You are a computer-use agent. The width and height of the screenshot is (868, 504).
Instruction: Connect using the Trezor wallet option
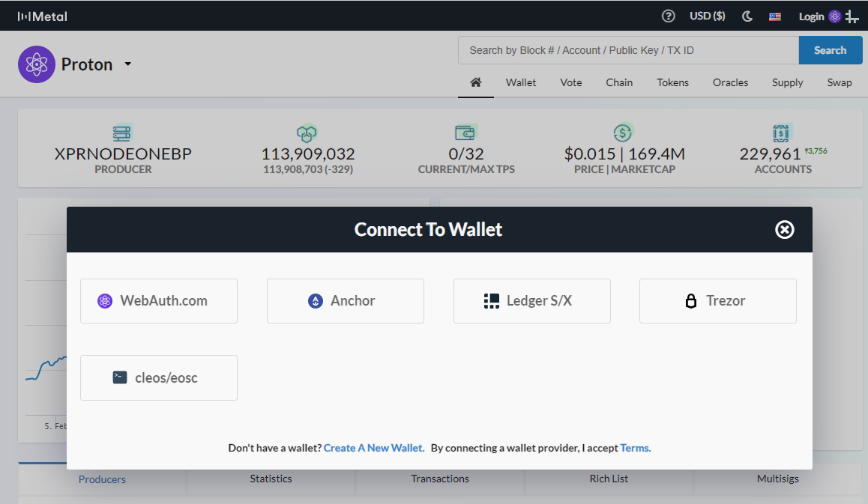(717, 300)
